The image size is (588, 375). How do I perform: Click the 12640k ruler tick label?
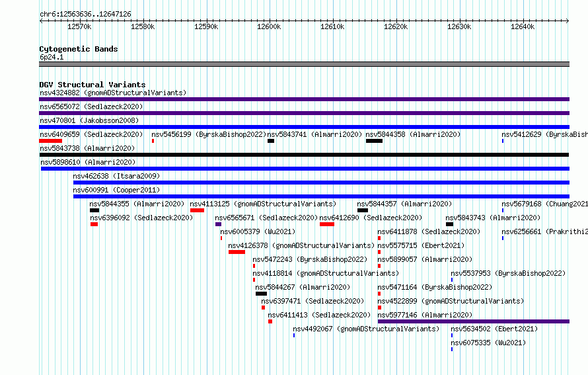pyautogui.click(x=523, y=26)
